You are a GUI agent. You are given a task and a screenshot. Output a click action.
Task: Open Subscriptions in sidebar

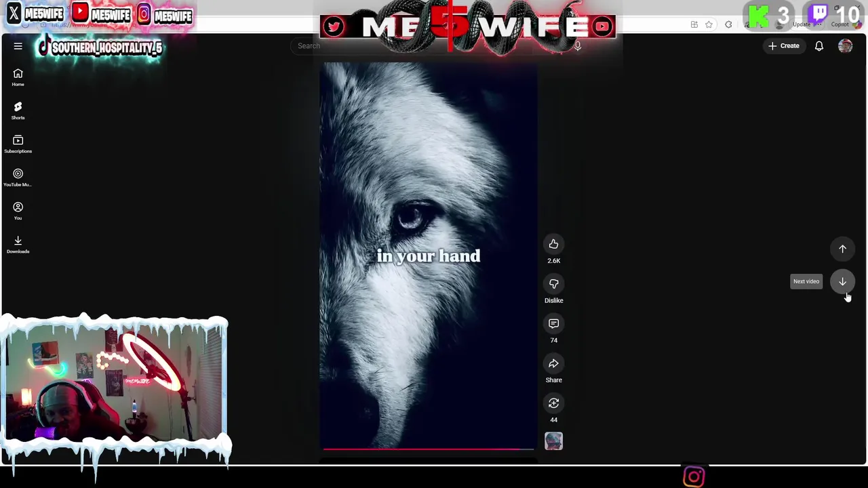pos(18,144)
